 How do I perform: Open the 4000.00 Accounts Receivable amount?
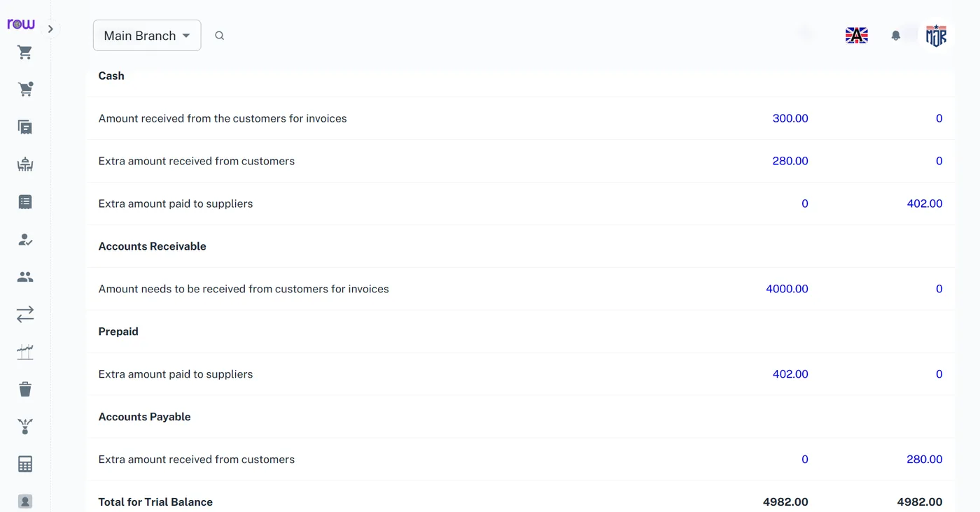787,289
